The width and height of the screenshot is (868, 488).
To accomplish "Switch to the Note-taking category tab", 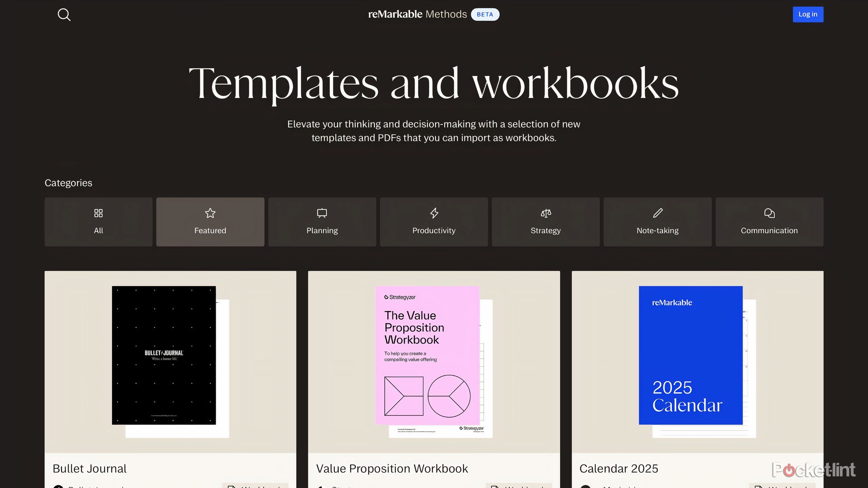I will coord(658,222).
